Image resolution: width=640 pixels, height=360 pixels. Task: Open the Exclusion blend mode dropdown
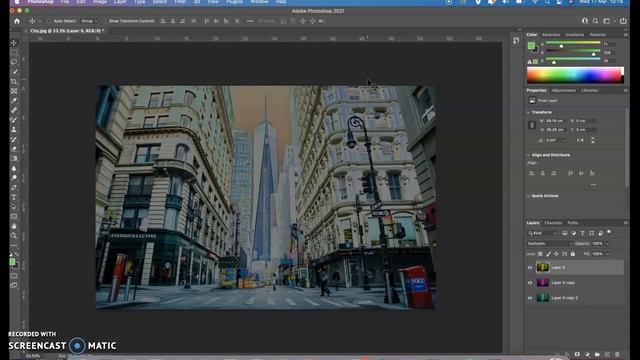point(549,244)
